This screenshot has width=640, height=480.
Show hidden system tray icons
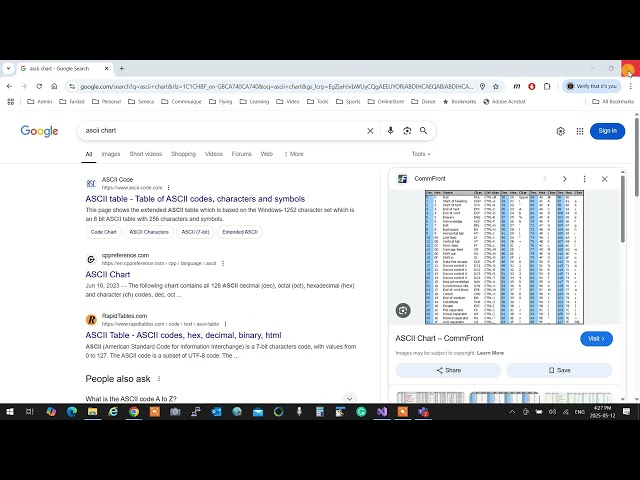click(512, 412)
